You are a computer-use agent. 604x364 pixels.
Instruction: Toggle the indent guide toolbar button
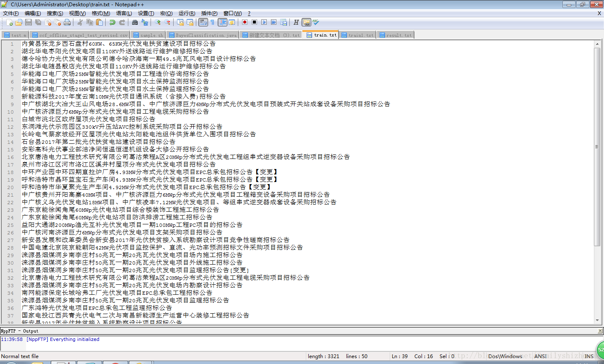point(222,22)
